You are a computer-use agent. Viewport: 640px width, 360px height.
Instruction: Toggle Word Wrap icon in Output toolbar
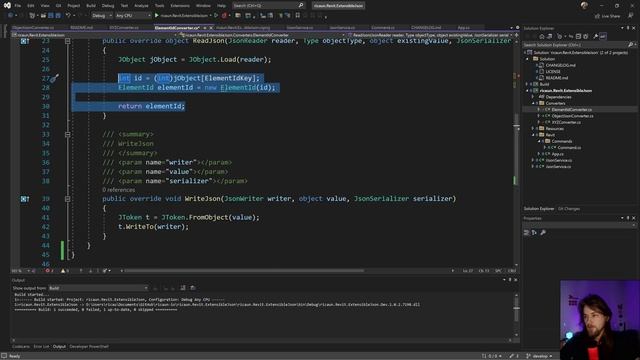tap(193, 288)
